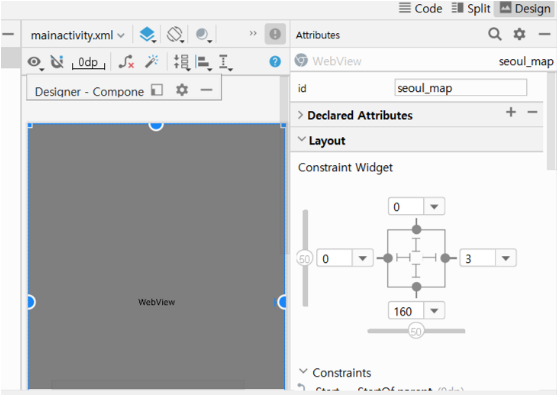Viewport: 557px width, 395px height.
Task: Add a declared attribute with plus
Action: tap(511, 112)
